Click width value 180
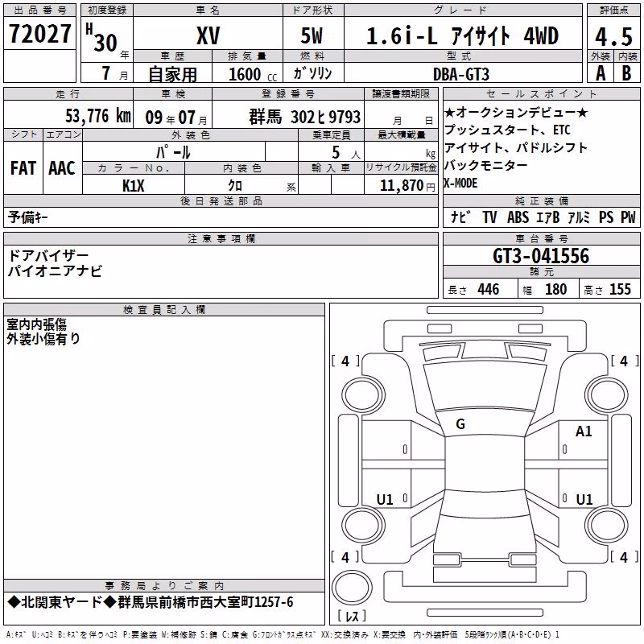 coord(555,289)
